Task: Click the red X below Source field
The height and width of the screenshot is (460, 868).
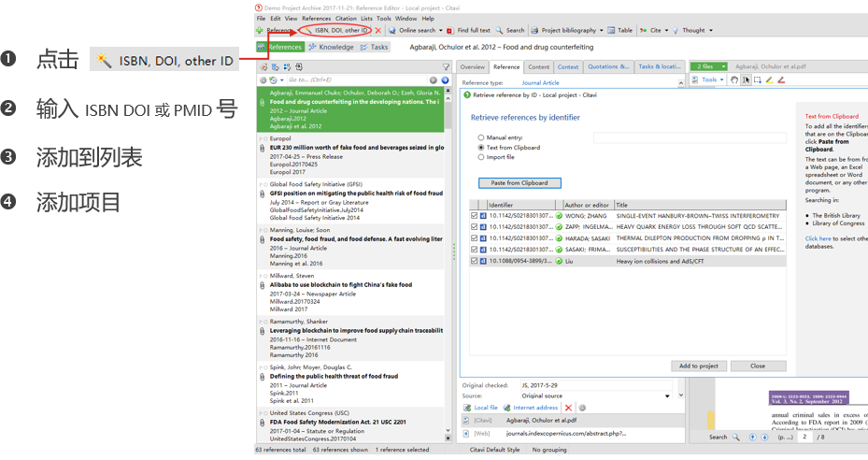Action: click(x=568, y=408)
